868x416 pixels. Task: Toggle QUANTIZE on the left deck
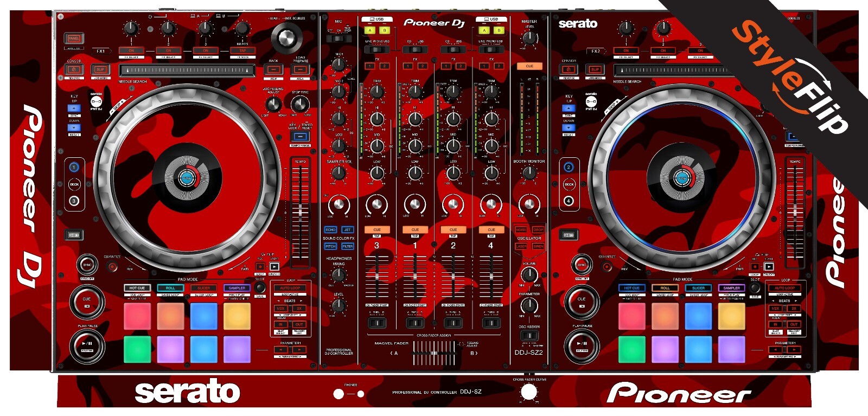(x=112, y=266)
